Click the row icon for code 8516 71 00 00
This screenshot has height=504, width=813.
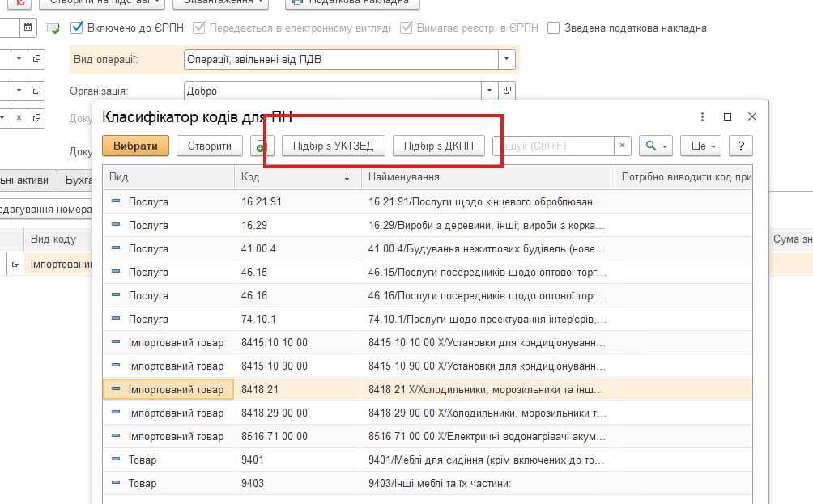pos(116,436)
